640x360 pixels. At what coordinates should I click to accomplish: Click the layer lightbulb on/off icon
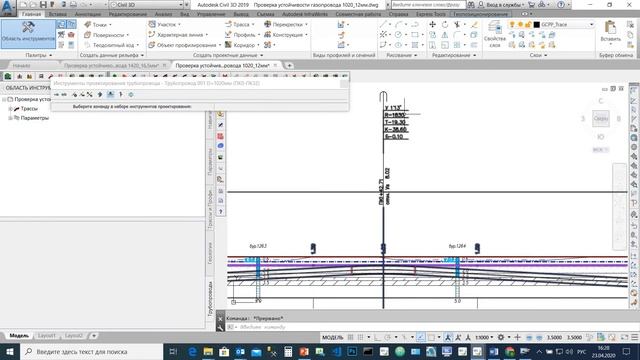coord(512,24)
